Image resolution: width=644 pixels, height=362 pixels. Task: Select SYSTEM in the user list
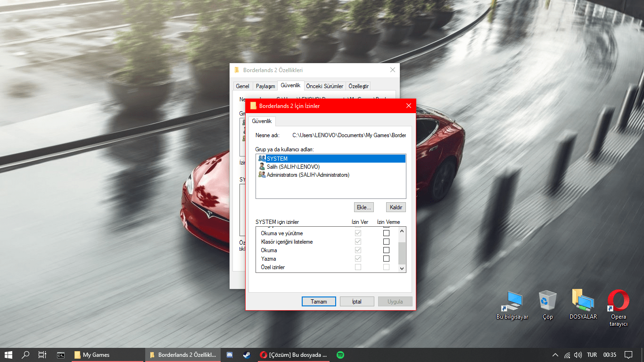330,159
